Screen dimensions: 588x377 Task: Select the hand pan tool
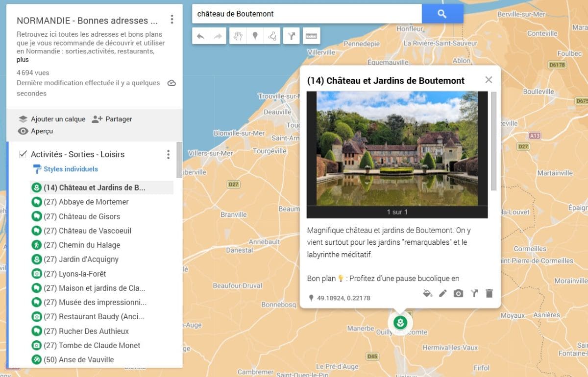point(238,35)
